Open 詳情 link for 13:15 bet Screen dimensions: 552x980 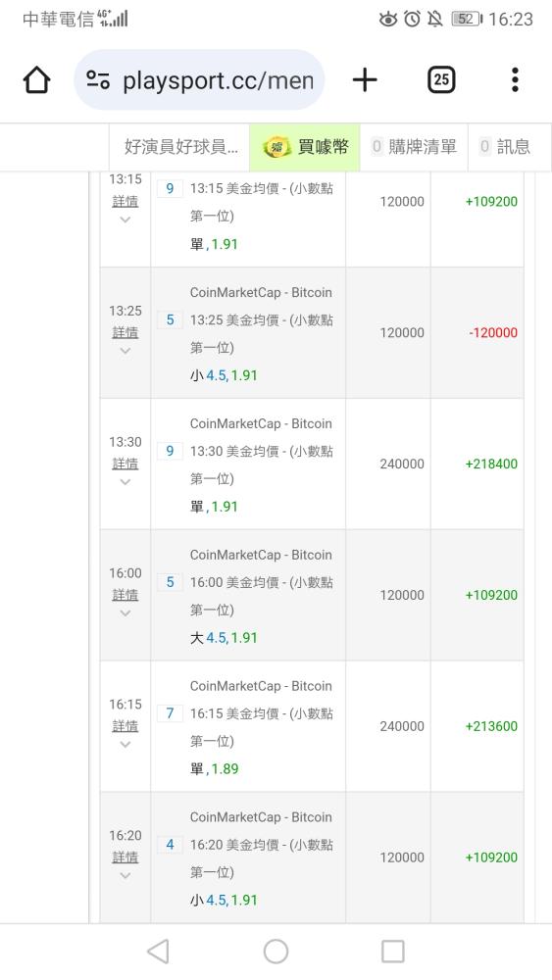coord(125,201)
